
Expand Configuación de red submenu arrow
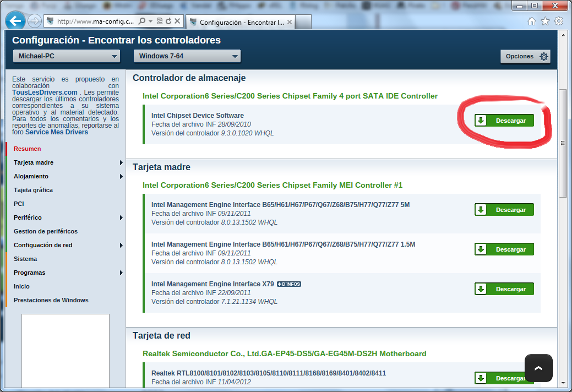click(x=121, y=245)
